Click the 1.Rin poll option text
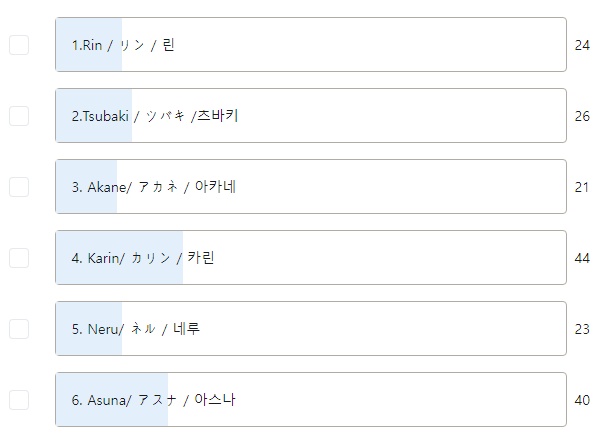Image resolution: width=607 pixels, height=437 pixels. [123, 45]
